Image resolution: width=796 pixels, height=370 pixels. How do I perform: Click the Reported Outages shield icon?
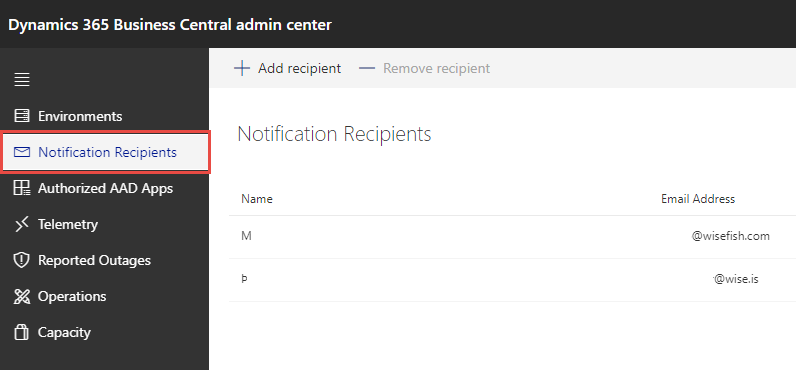[x=22, y=260]
